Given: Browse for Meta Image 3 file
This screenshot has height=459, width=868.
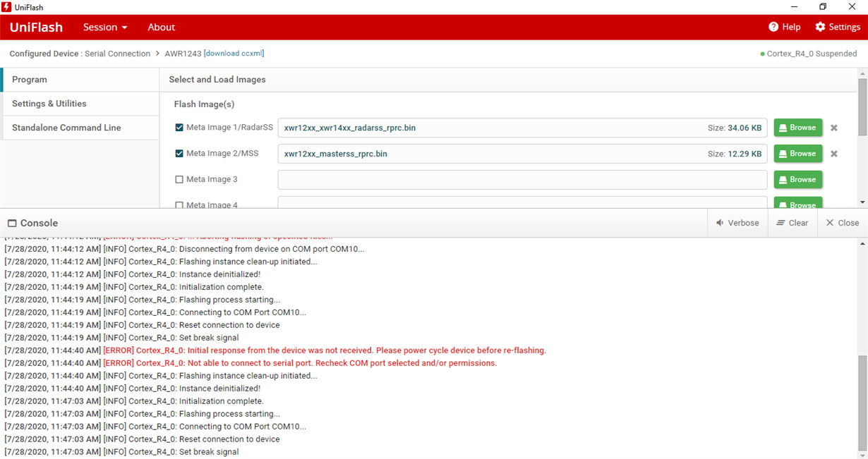Looking at the screenshot, I should click(x=798, y=180).
